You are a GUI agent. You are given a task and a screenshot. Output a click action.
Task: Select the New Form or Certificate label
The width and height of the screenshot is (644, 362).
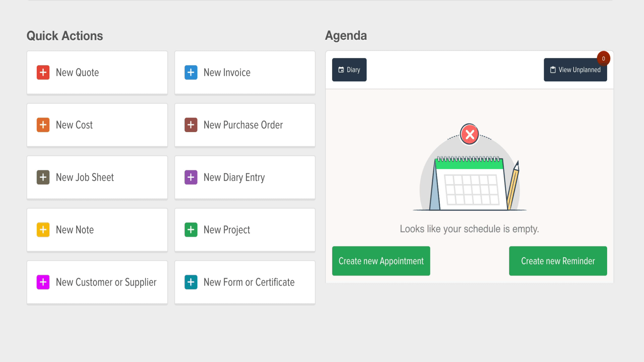249,282
